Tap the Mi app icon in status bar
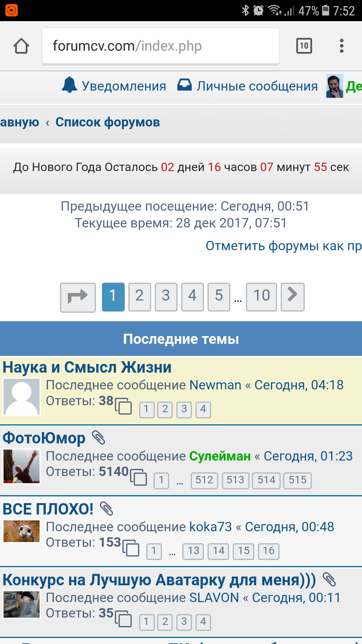Image resolution: width=362 pixels, height=644 pixels. 11,10
